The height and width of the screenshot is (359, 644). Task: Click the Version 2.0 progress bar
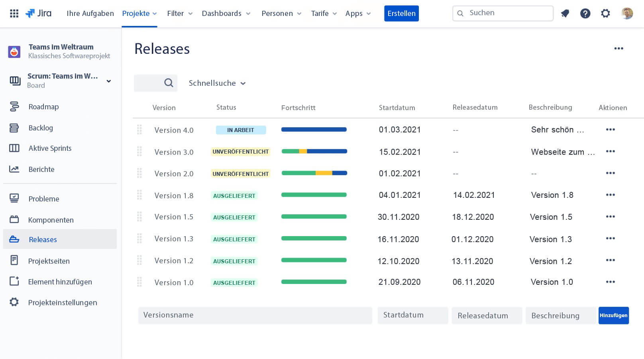pos(314,173)
